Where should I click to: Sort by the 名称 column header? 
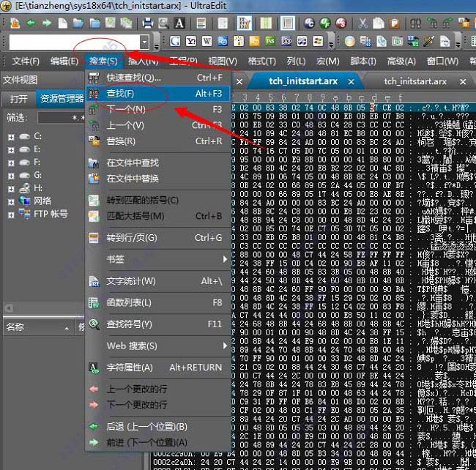pyautogui.click(x=37, y=327)
